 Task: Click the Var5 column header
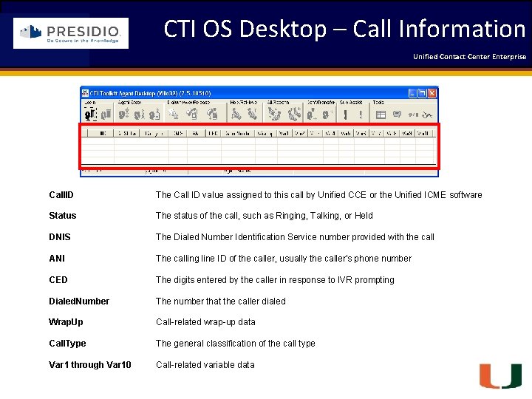coord(346,133)
